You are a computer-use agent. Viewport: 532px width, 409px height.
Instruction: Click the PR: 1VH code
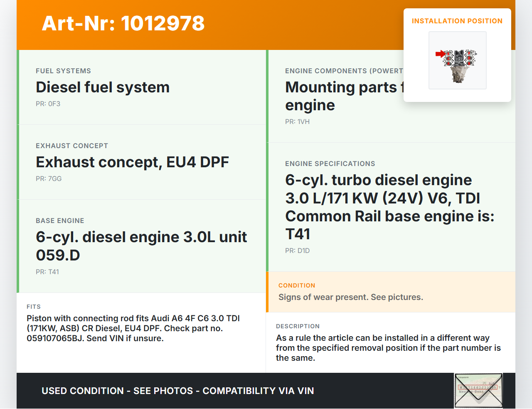[x=297, y=122]
